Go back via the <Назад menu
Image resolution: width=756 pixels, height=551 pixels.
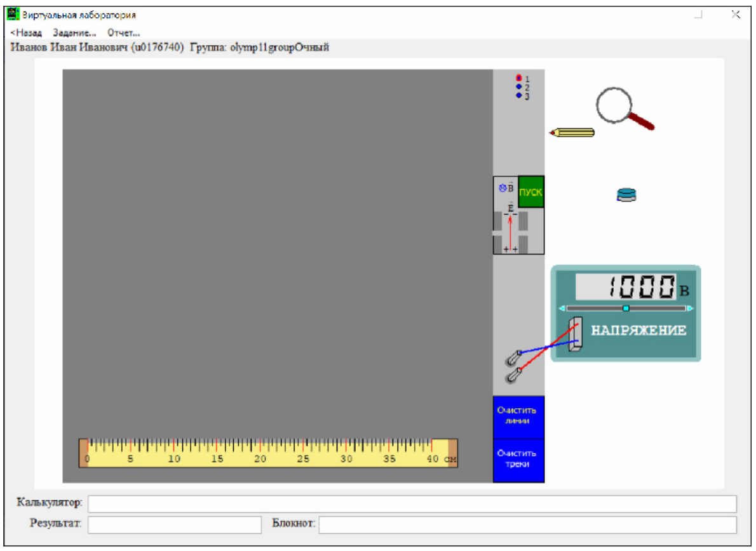(26, 33)
